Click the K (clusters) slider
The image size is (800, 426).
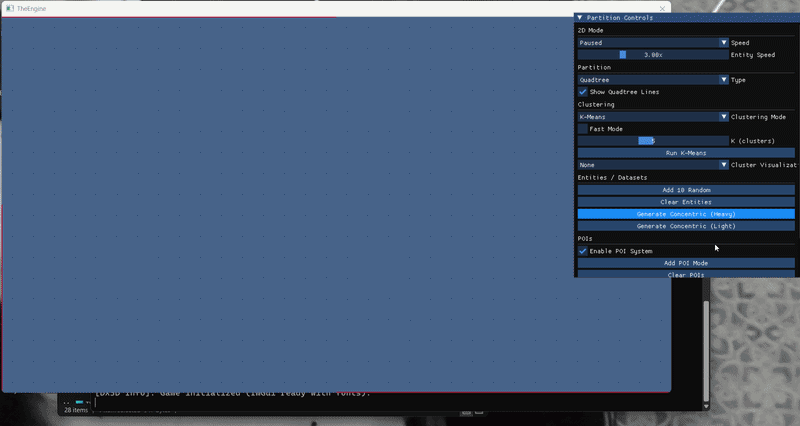pyautogui.click(x=652, y=141)
